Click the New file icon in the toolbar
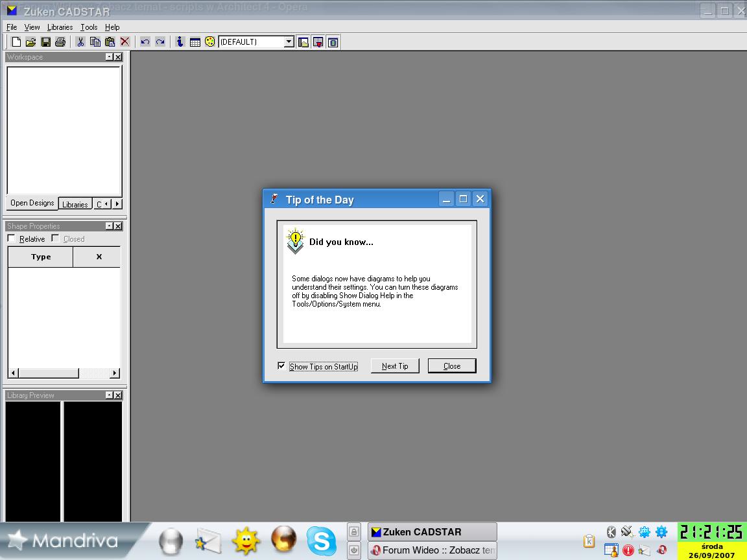This screenshot has width=747, height=560. click(x=16, y=42)
